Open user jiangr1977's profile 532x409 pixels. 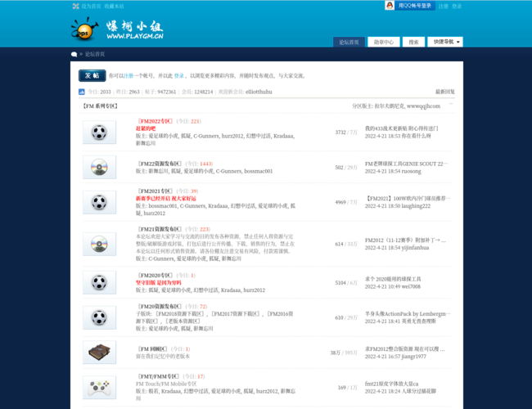[x=414, y=357]
